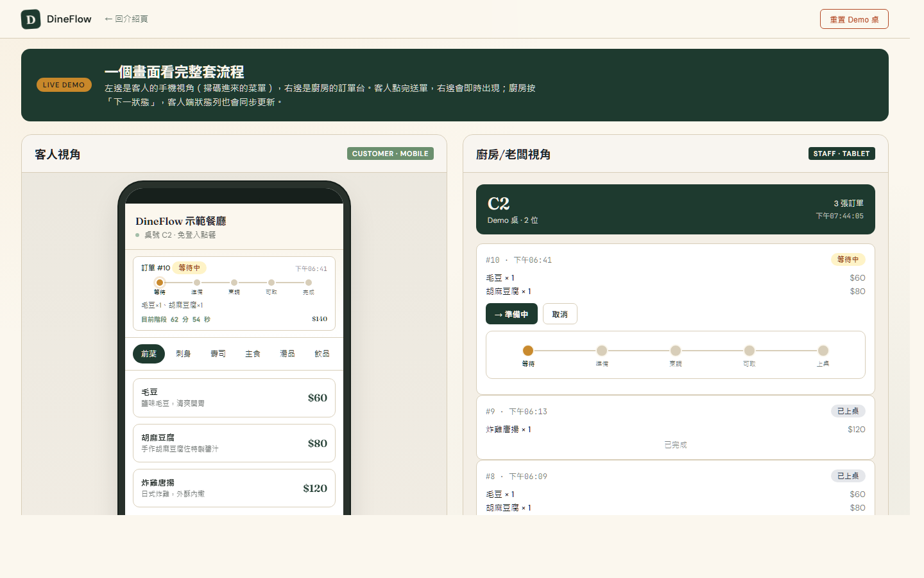Click the DineFlow logo icon in the header
924x578 pixels.
[x=30, y=19]
